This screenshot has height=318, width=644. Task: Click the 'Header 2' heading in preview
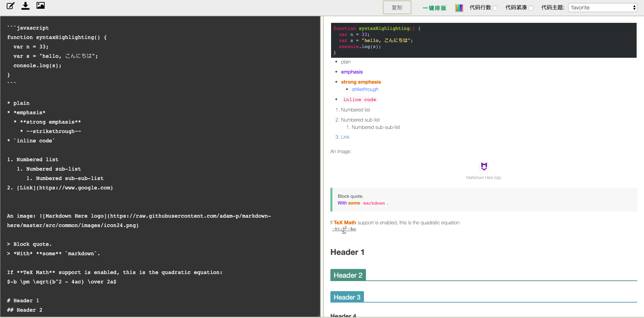(x=348, y=275)
